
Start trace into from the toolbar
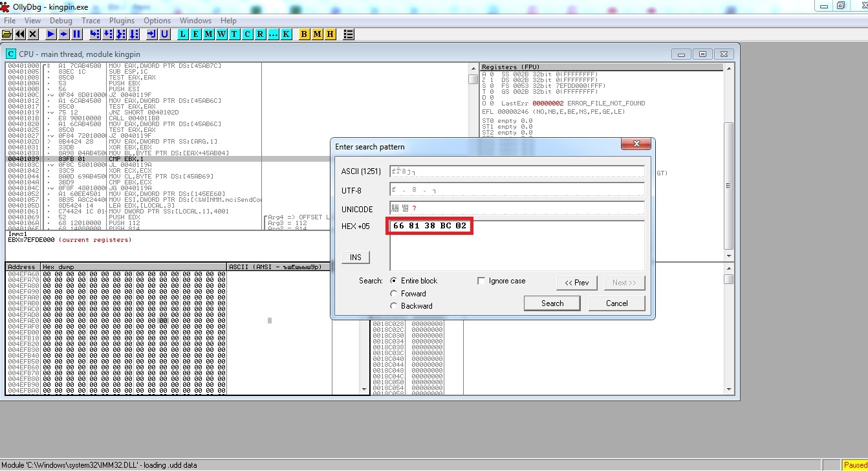121,34
